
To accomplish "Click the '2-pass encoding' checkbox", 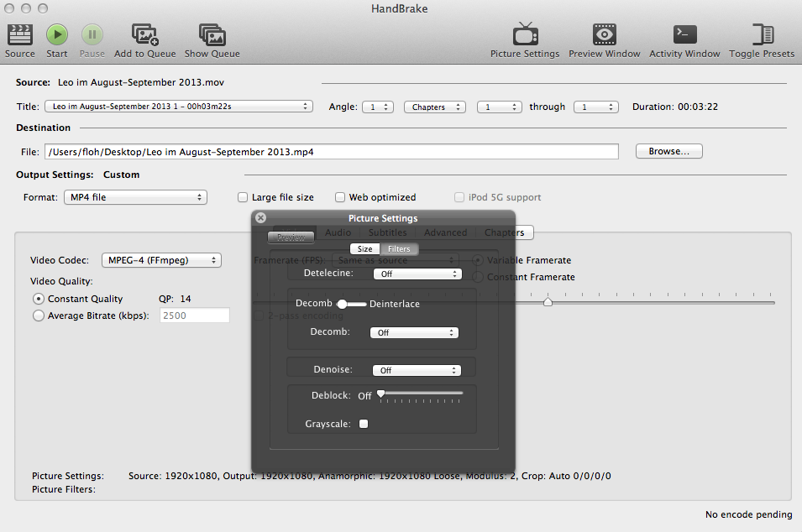I will click(259, 316).
